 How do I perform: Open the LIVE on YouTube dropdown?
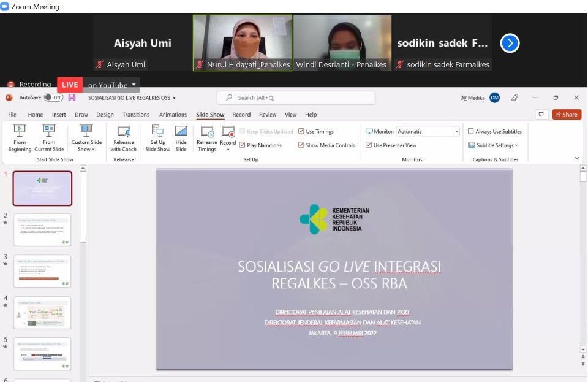pyautogui.click(x=134, y=85)
